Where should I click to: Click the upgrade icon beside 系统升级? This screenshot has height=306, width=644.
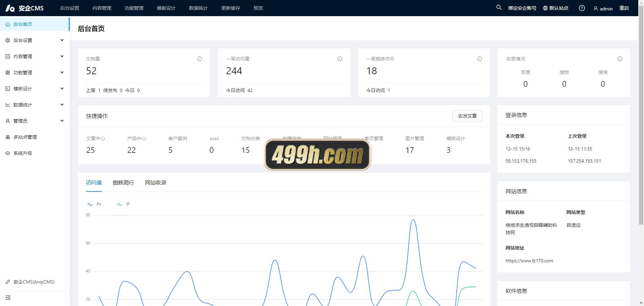click(8, 153)
